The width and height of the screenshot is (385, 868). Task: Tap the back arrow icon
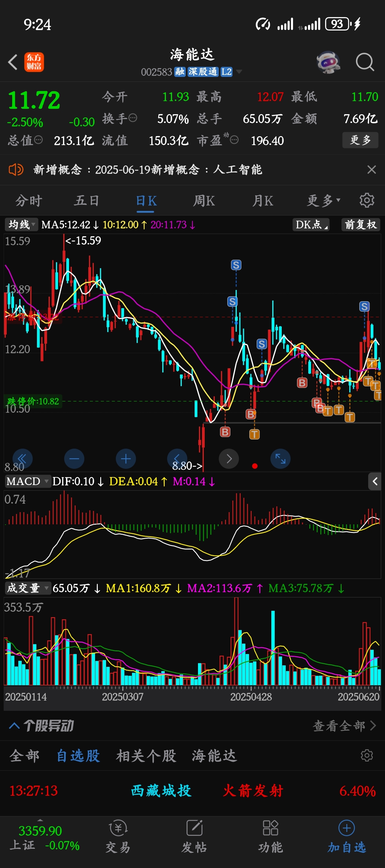pyautogui.click(x=13, y=62)
